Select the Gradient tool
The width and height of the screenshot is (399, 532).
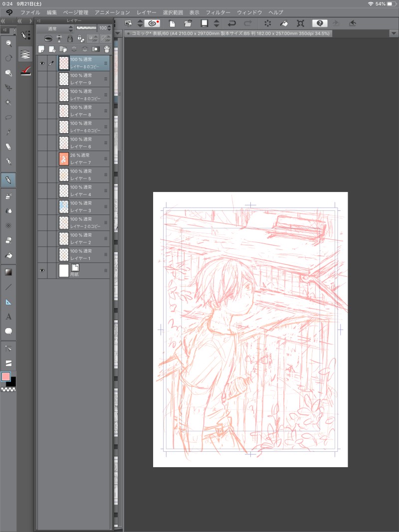click(x=8, y=272)
